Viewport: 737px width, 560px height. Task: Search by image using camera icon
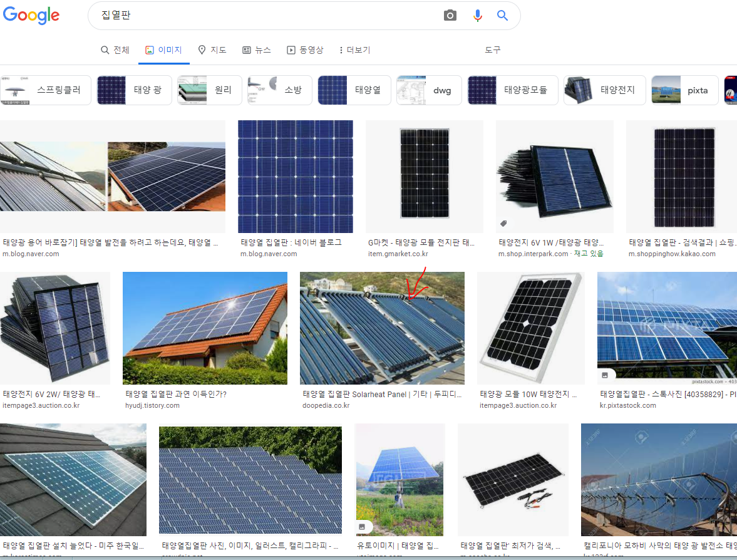coord(450,16)
